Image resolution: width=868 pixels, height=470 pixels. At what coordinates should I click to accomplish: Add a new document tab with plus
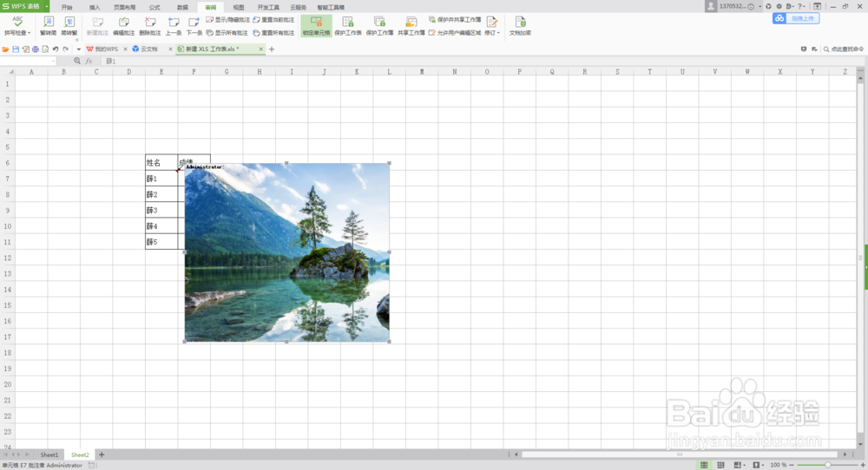(272, 49)
